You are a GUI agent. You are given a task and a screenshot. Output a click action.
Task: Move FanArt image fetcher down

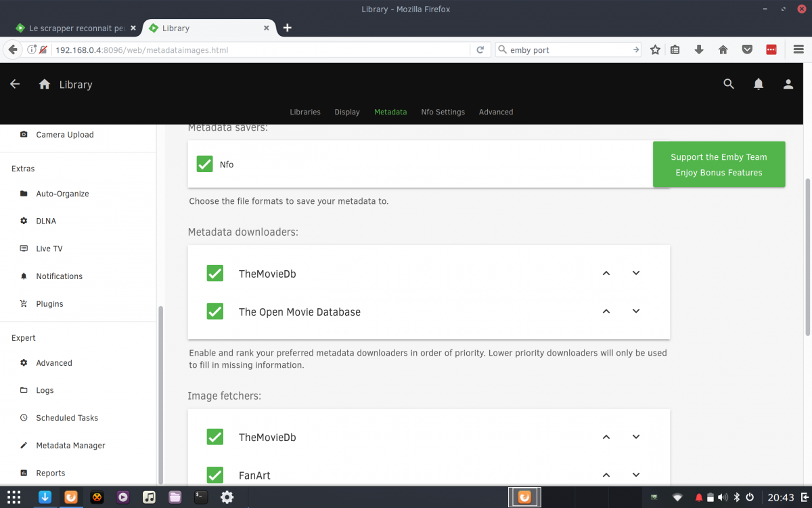tap(636, 475)
